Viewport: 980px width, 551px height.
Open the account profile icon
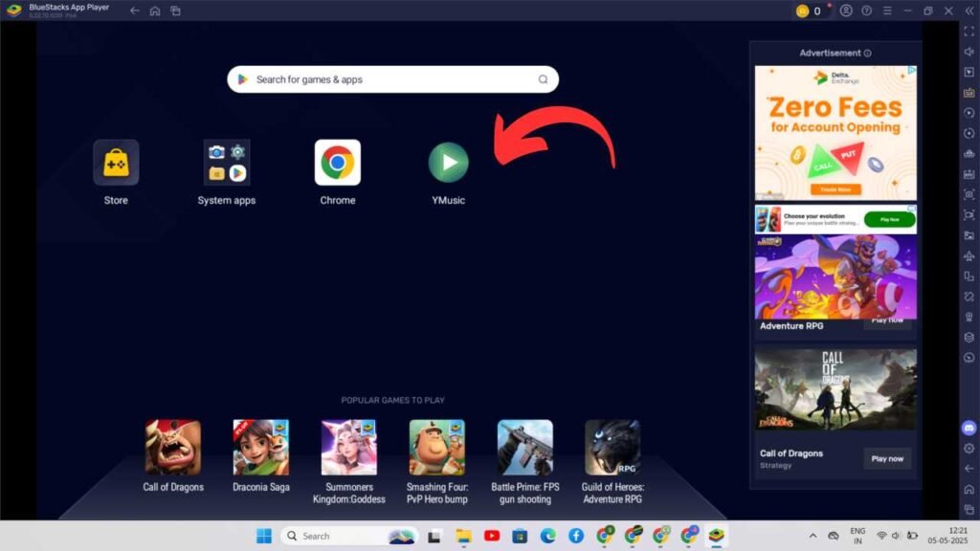pyautogui.click(x=846, y=11)
